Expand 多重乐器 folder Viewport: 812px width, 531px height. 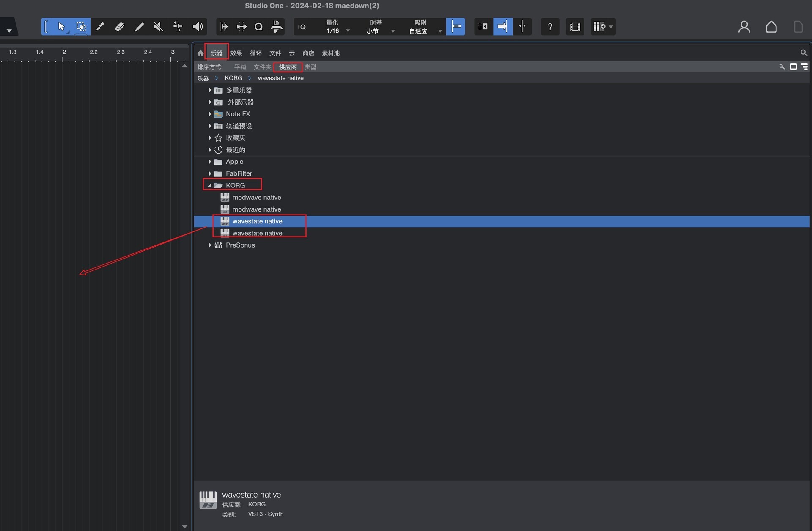tap(210, 90)
